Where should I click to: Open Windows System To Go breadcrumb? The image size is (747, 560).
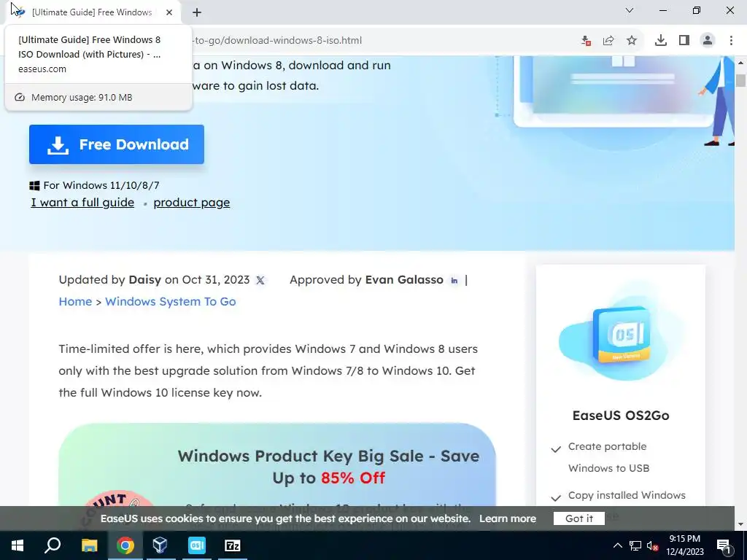point(171,301)
